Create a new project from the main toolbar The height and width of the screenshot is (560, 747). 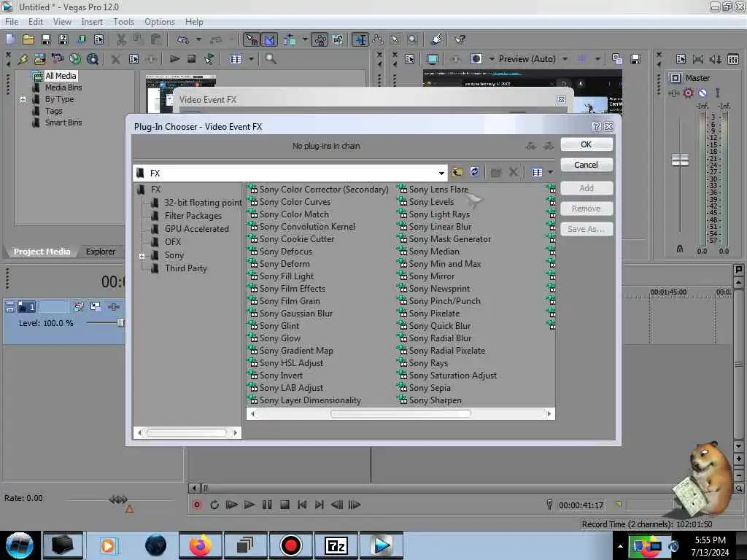[10, 39]
